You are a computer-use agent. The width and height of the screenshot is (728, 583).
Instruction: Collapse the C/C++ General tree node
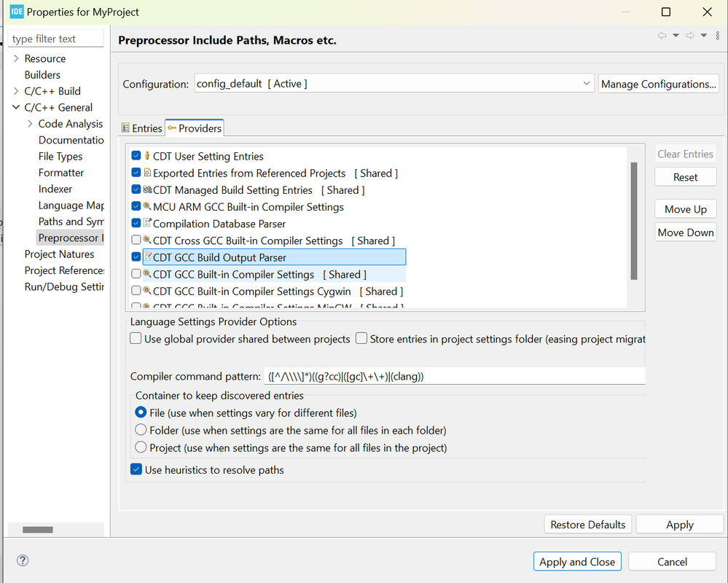click(x=16, y=107)
